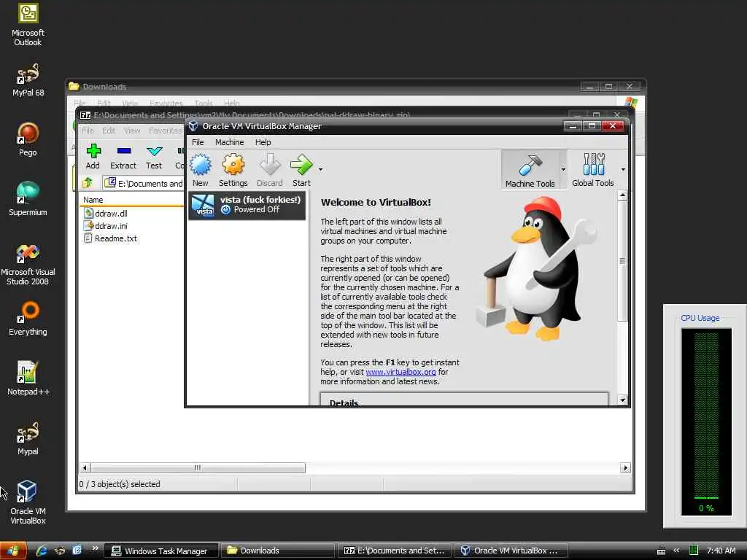
Task: Select Machine Tools hammer button
Action: [530, 170]
